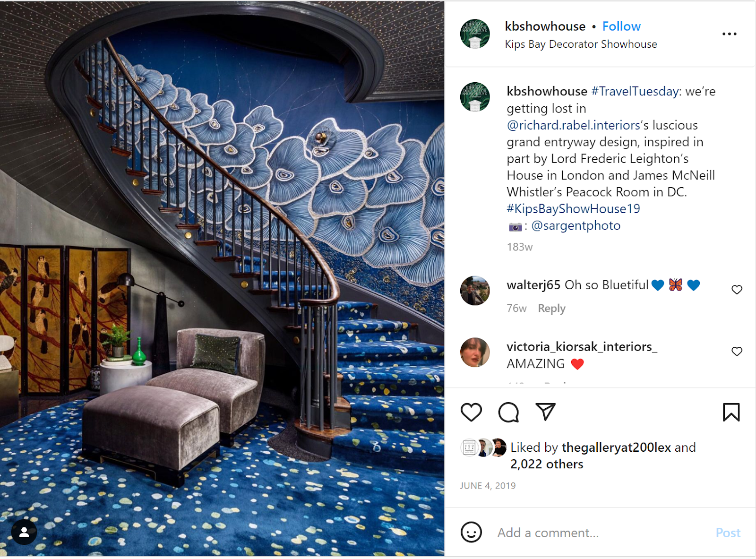This screenshot has height=559, width=756.
Task: Share post using paper plane icon
Action: pyautogui.click(x=545, y=412)
